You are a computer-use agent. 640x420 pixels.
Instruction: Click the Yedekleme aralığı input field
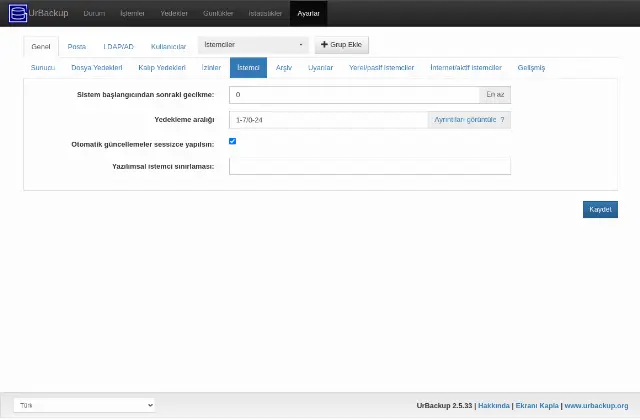coord(329,120)
